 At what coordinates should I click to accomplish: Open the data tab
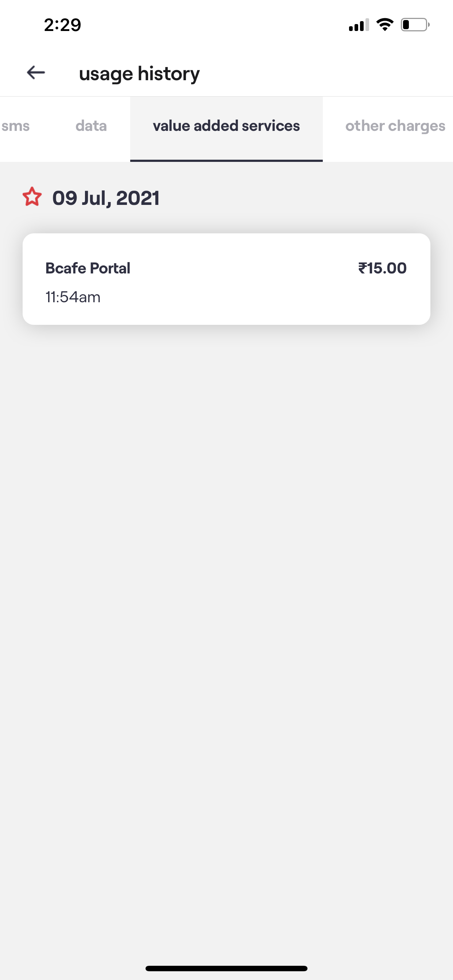[x=91, y=126]
